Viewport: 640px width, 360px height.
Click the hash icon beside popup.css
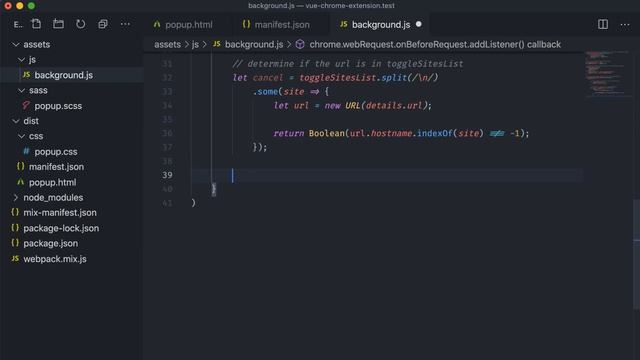26,151
